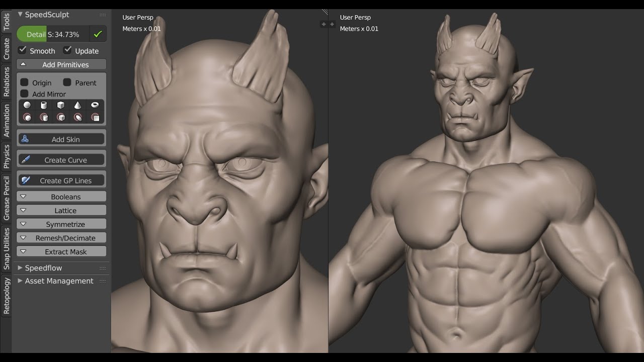Image resolution: width=644 pixels, height=362 pixels.
Task: Add a cylinder primitive
Action: point(44,105)
